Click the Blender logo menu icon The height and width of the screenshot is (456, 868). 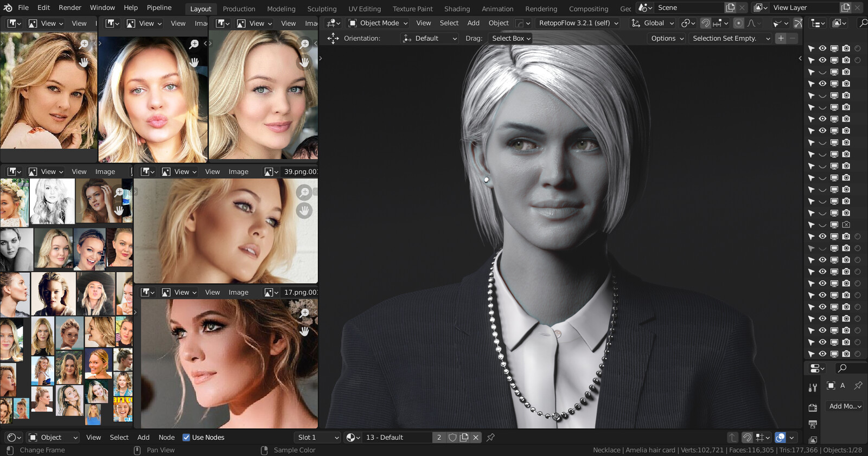(8, 8)
